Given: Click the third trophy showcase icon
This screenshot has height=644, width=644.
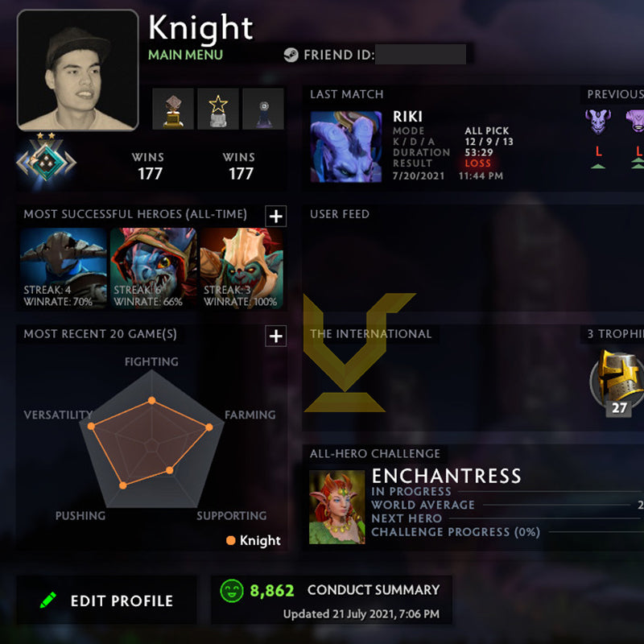Looking at the screenshot, I should [263, 109].
